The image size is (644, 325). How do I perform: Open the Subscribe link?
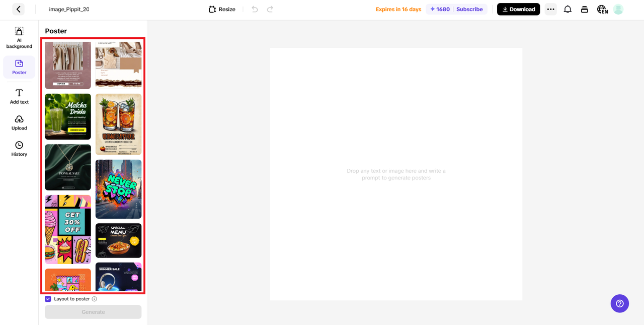click(x=469, y=9)
